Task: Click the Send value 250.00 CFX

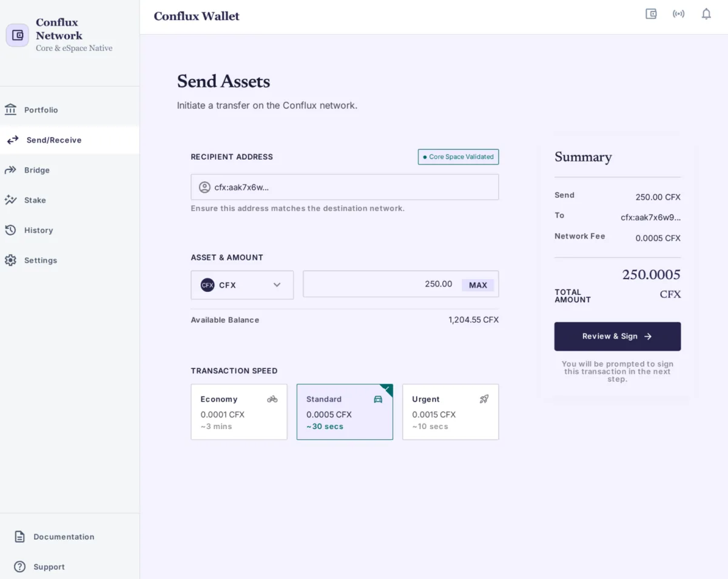Action: click(x=658, y=197)
